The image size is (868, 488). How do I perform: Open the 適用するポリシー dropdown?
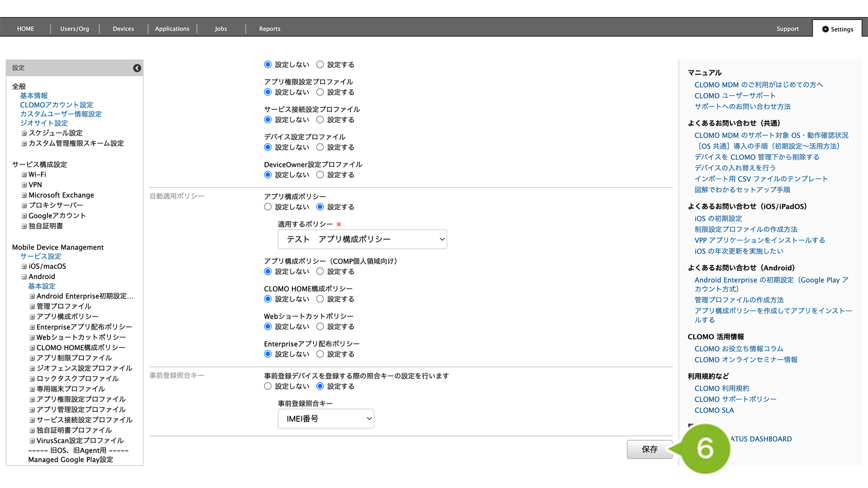click(x=362, y=240)
